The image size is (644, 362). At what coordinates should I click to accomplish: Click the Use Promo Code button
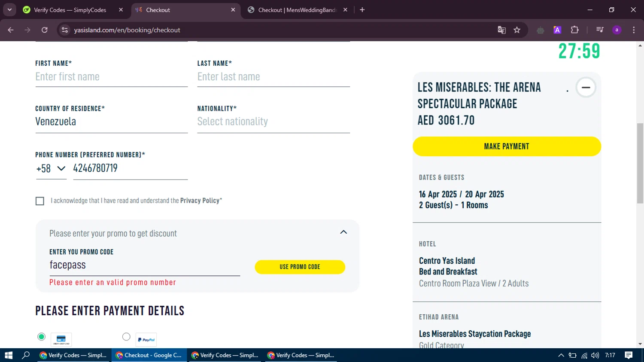[x=300, y=267]
